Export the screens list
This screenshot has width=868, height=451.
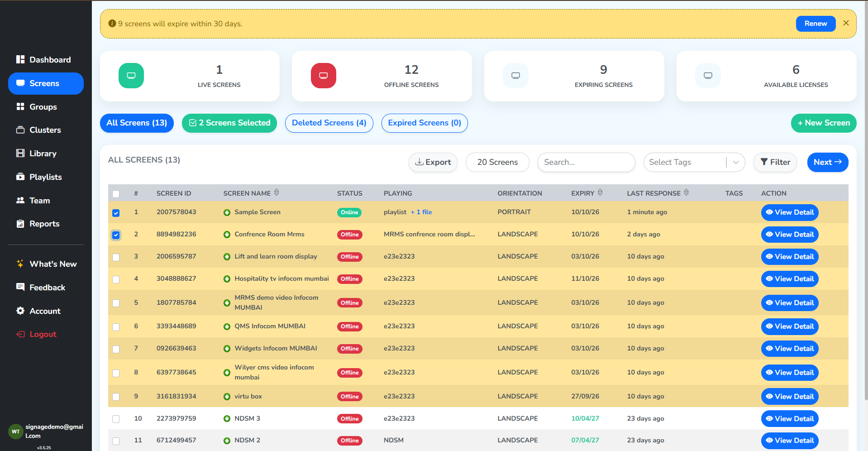(x=433, y=162)
